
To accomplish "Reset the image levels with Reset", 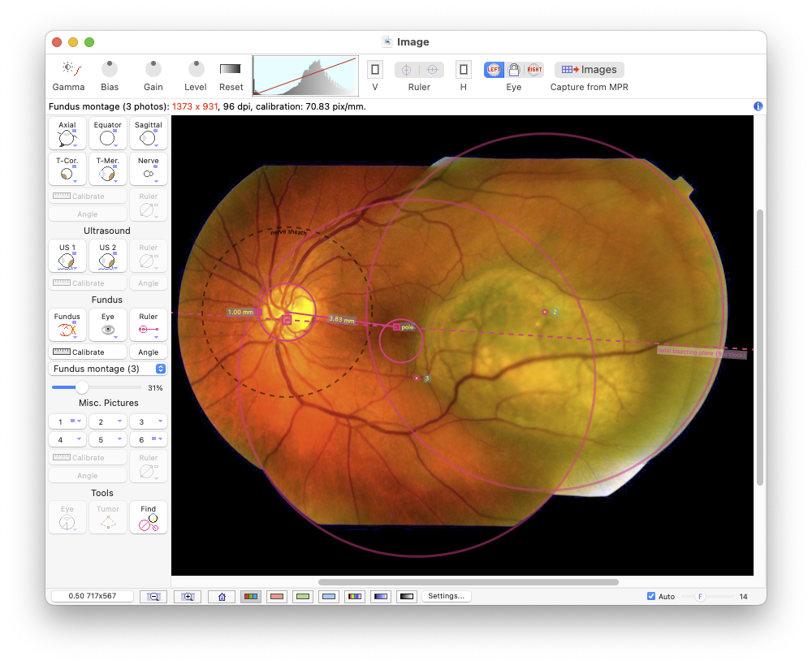I will click(x=231, y=69).
